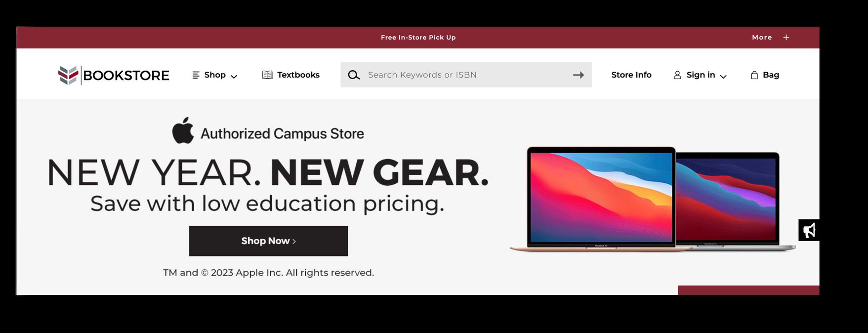Go to the Textbooks menu item

tap(298, 75)
